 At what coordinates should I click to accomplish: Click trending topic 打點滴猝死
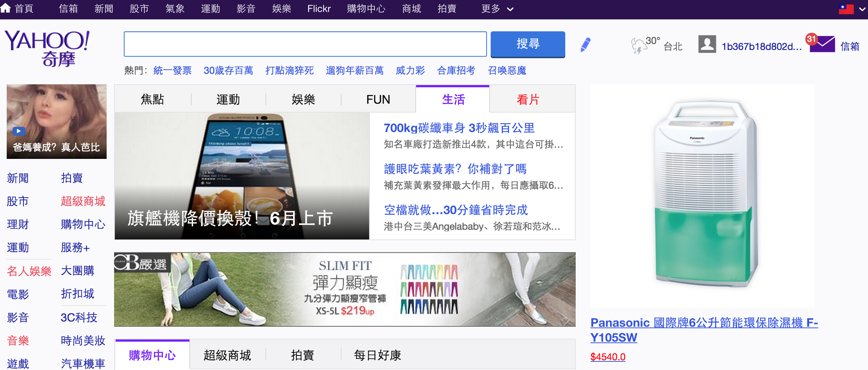point(289,70)
